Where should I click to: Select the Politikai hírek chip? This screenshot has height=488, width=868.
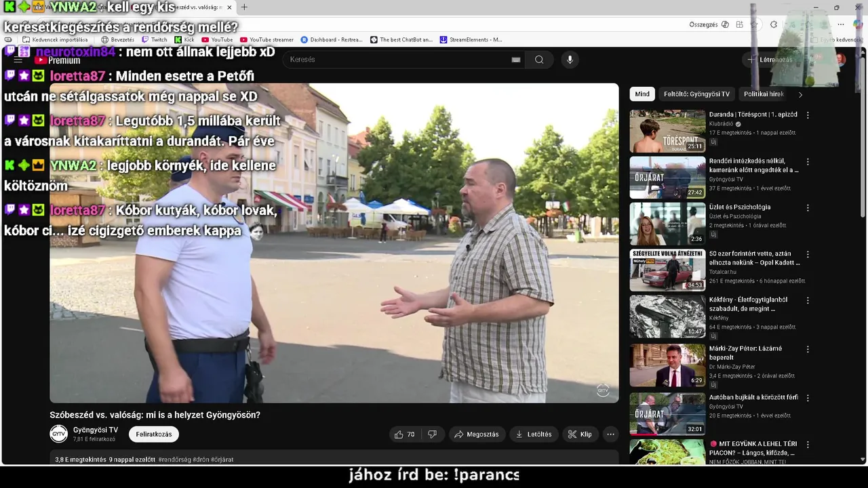[x=764, y=94]
